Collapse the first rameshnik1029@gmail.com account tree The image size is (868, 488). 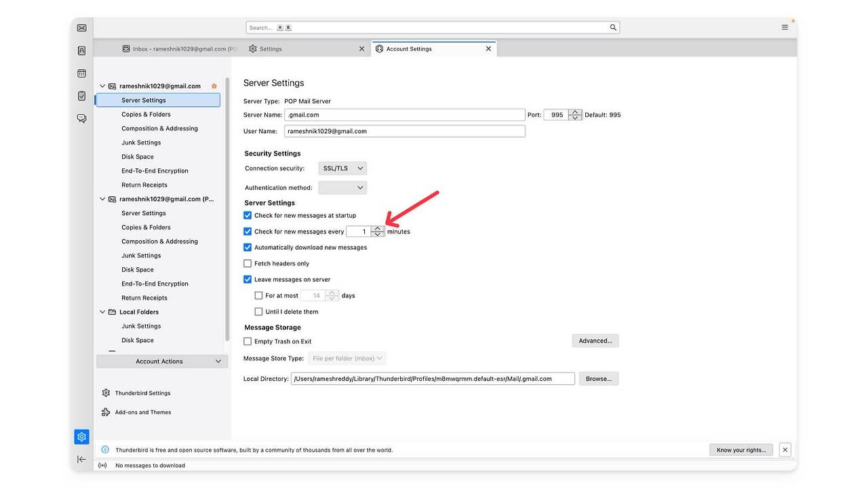coord(102,86)
